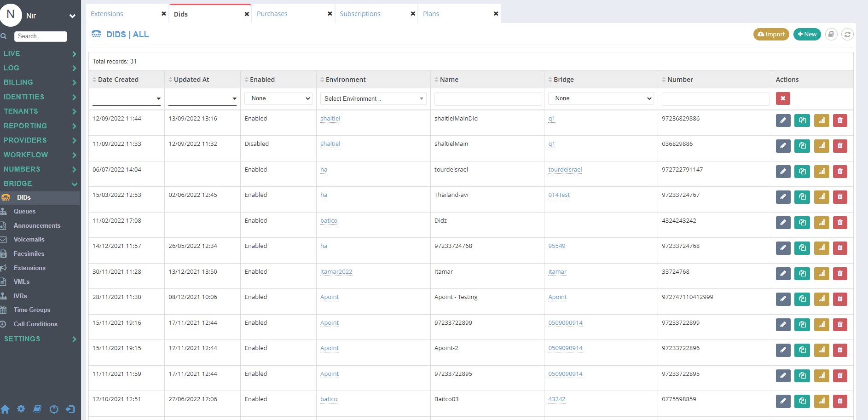Copy the shaltielMainDid DID entry
This screenshot has width=868, height=420.
[x=802, y=121]
